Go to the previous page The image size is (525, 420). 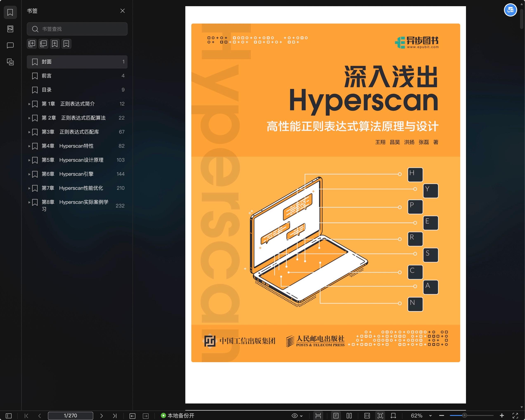(40, 416)
